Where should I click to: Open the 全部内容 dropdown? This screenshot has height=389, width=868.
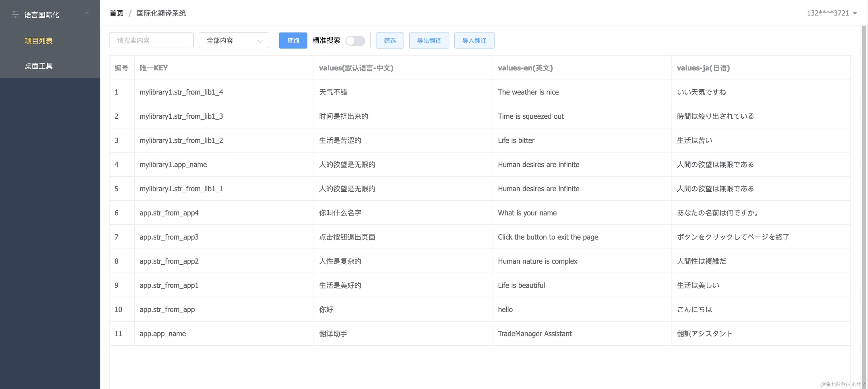click(234, 41)
